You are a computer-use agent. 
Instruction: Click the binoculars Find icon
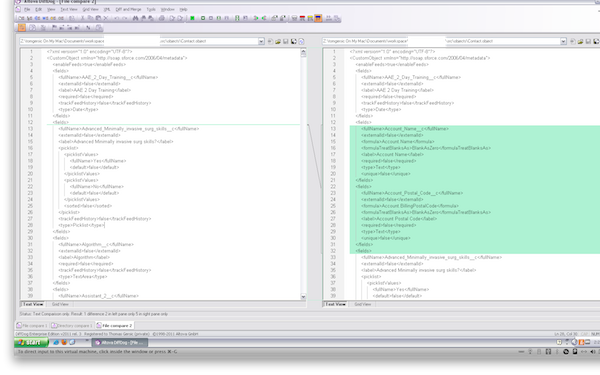(135, 18)
